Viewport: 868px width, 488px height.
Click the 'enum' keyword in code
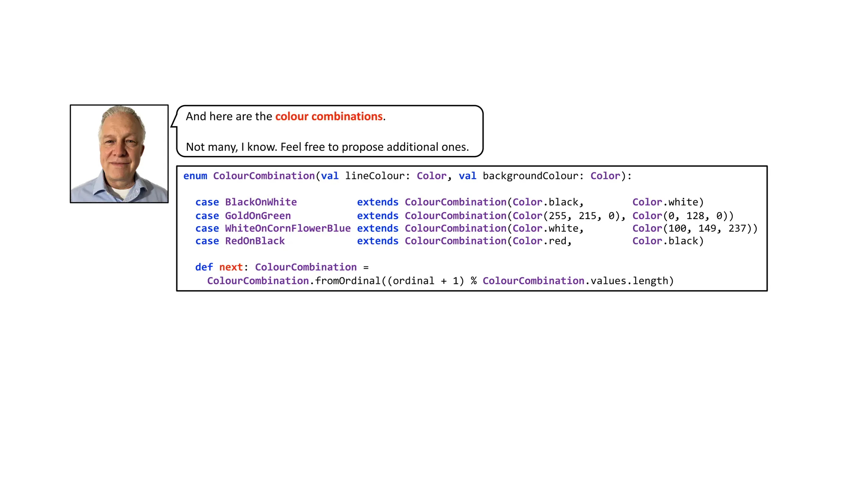(x=195, y=176)
